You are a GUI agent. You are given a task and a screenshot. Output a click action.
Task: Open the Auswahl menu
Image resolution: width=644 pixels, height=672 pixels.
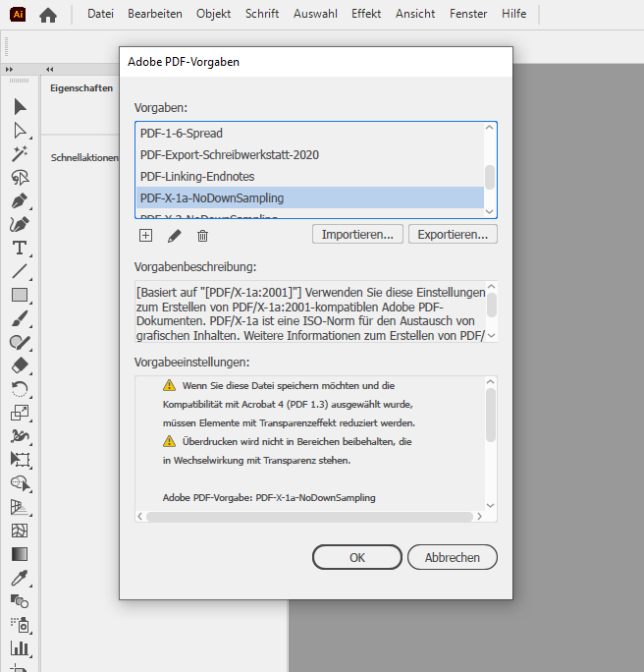[315, 14]
